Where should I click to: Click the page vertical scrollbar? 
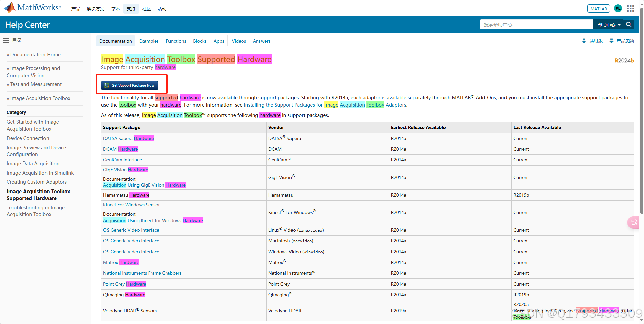tap(642, 111)
